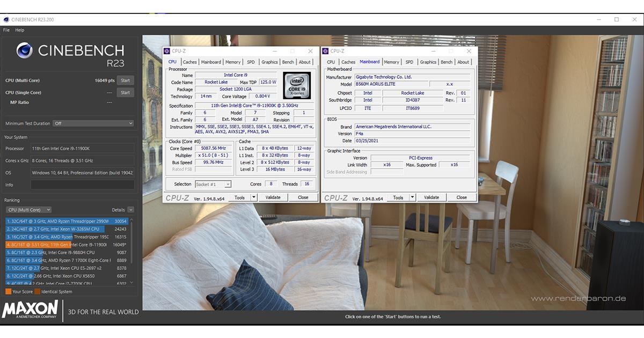The height and width of the screenshot is (338, 644).
Task: Switch to CPU tab in right CPU-Z window
Action: pos(331,62)
